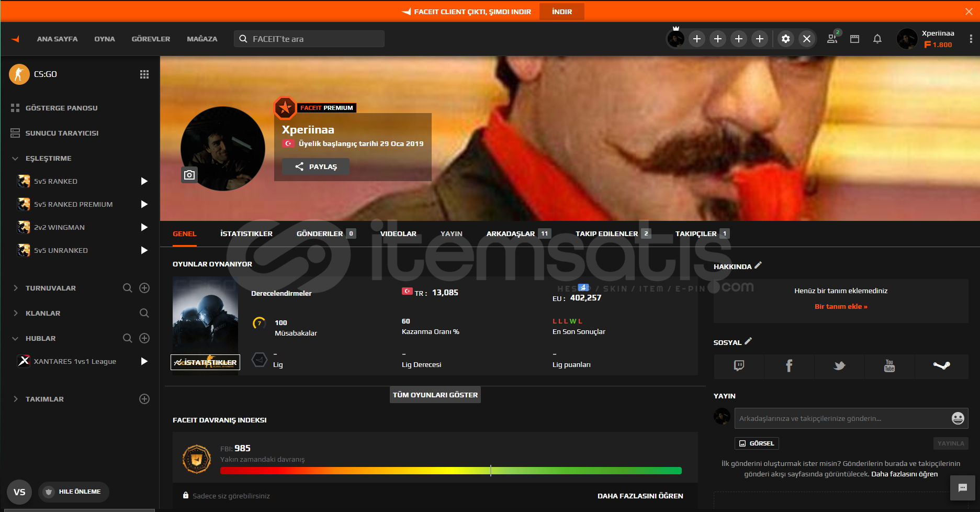Screen dimensions: 980x512
Task: Click the GÖRSEL attach button
Action: click(757, 443)
